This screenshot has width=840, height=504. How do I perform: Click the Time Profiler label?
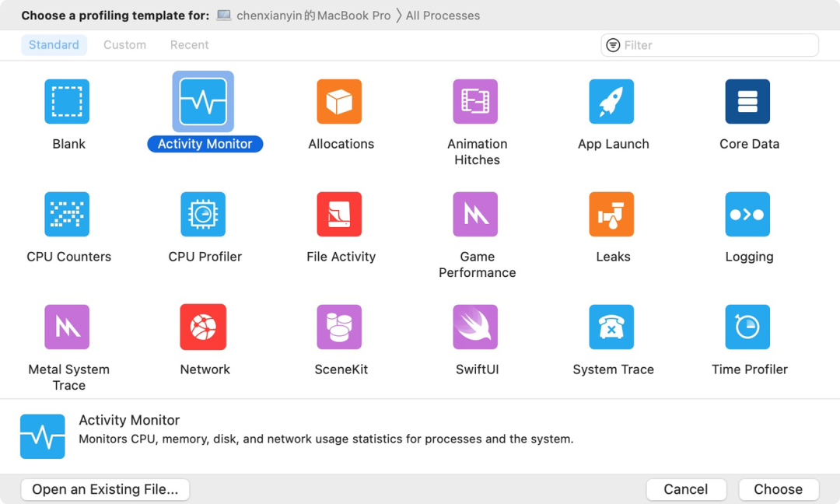tap(750, 369)
